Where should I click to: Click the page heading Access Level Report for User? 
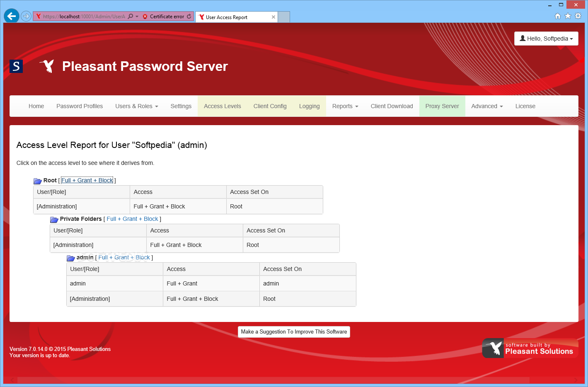112,145
